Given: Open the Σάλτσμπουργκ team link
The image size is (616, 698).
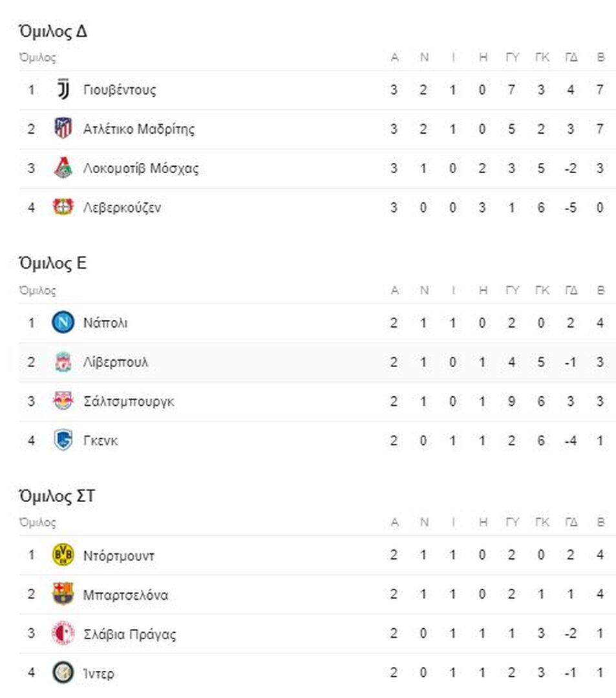Looking at the screenshot, I should click(129, 401).
